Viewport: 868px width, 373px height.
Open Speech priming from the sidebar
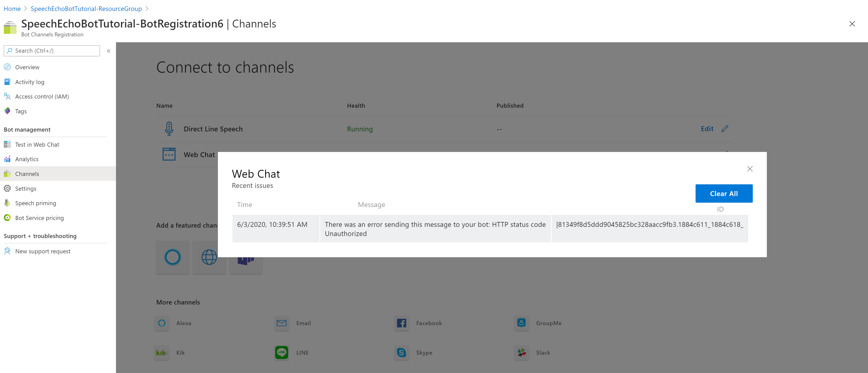coord(36,203)
